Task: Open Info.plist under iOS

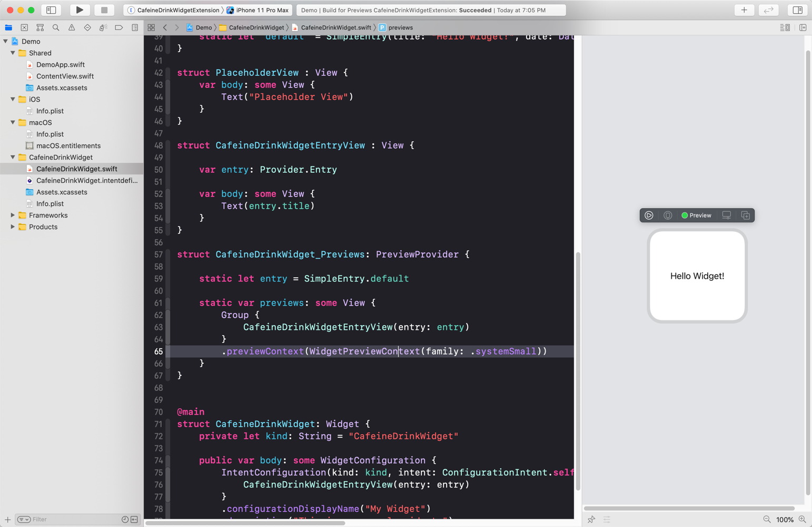Action: (49, 111)
